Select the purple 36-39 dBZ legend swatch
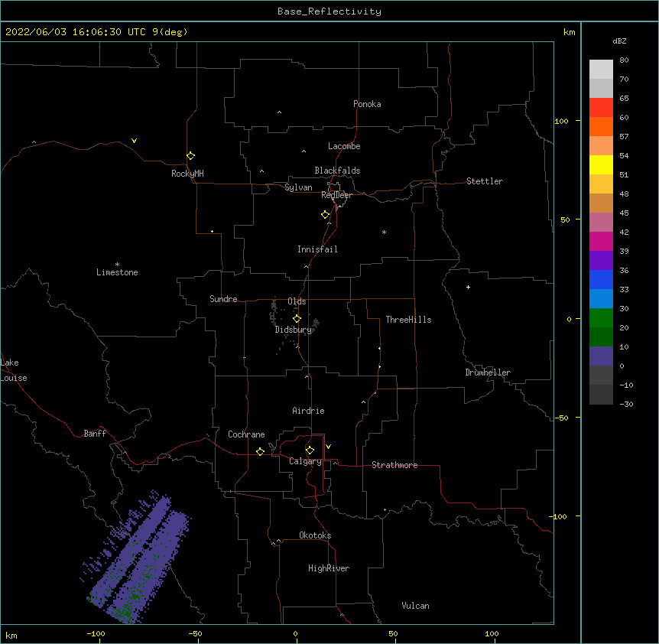659x644 pixels. coord(601,261)
